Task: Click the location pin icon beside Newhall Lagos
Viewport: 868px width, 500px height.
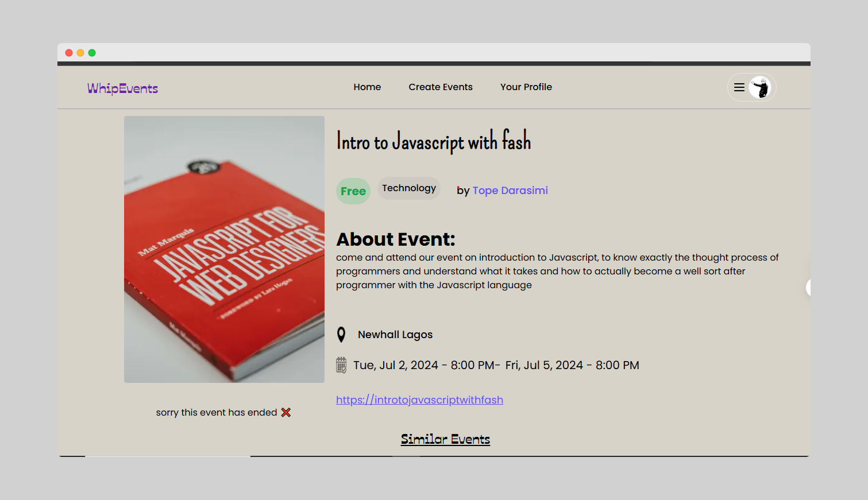Action: pyautogui.click(x=341, y=334)
